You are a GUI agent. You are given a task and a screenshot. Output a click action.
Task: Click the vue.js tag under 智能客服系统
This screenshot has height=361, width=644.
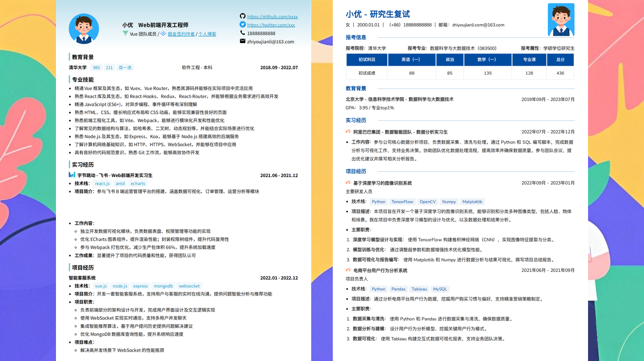(101, 286)
